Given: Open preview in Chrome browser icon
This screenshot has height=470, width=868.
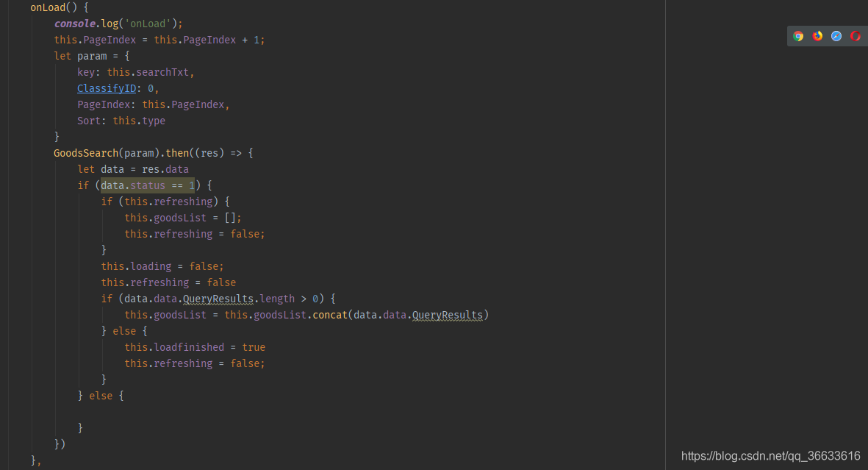Looking at the screenshot, I should point(797,36).
